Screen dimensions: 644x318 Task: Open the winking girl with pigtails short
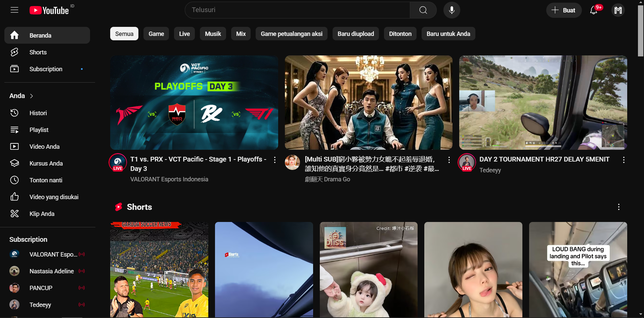point(473,270)
